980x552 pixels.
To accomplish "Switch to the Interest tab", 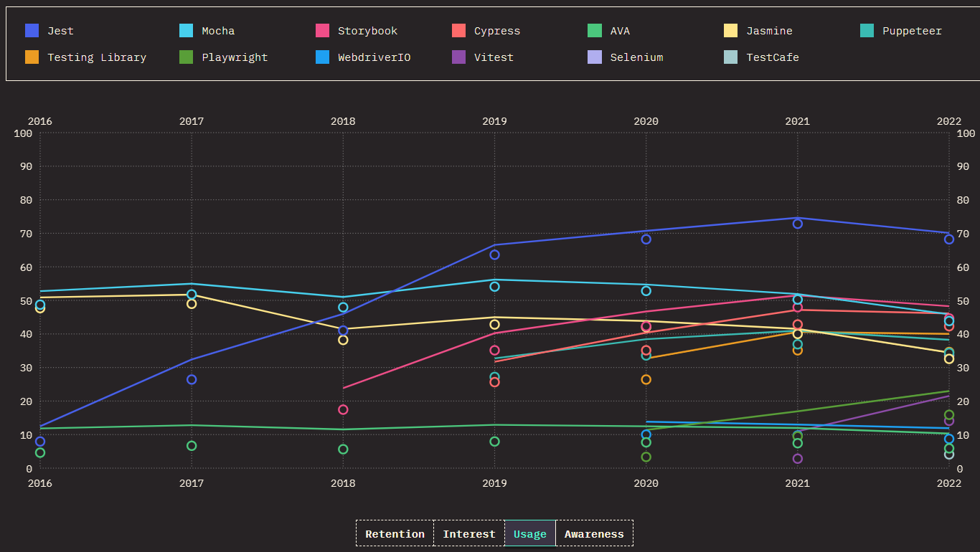I will (x=469, y=533).
